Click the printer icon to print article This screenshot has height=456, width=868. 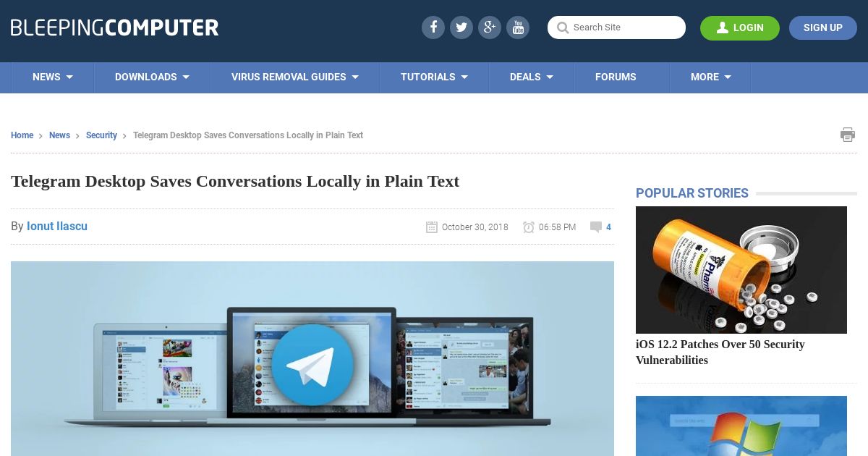(848, 135)
